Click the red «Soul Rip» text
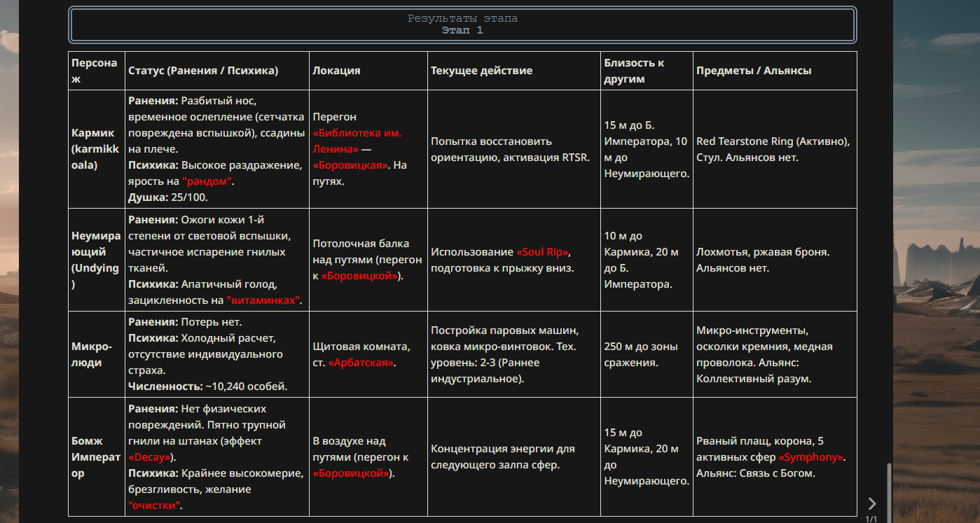The height and width of the screenshot is (523, 980). click(x=544, y=252)
